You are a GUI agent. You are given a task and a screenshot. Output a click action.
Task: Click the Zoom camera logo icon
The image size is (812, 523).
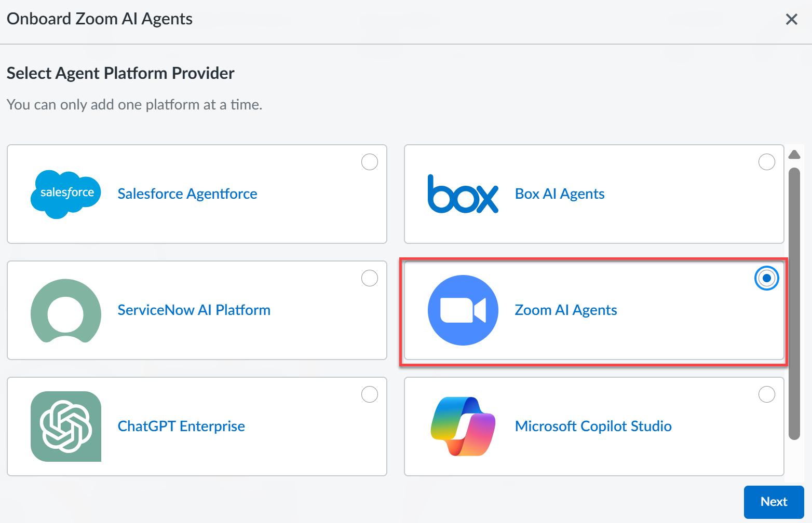pyautogui.click(x=463, y=310)
